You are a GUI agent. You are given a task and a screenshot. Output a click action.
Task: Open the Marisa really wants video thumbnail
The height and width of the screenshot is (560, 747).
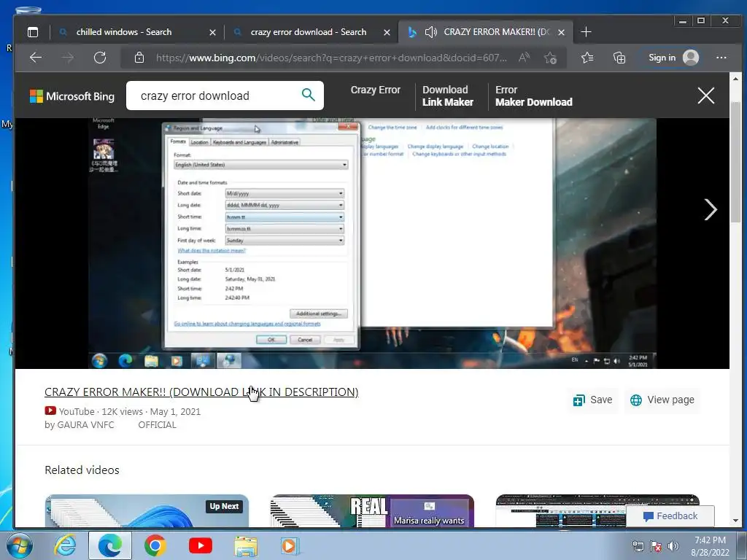(372, 511)
